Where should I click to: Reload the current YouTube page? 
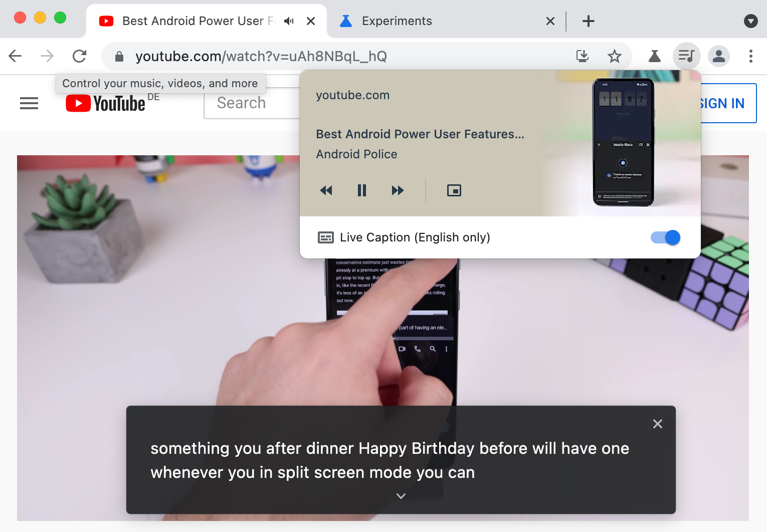click(x=80, y=56)
